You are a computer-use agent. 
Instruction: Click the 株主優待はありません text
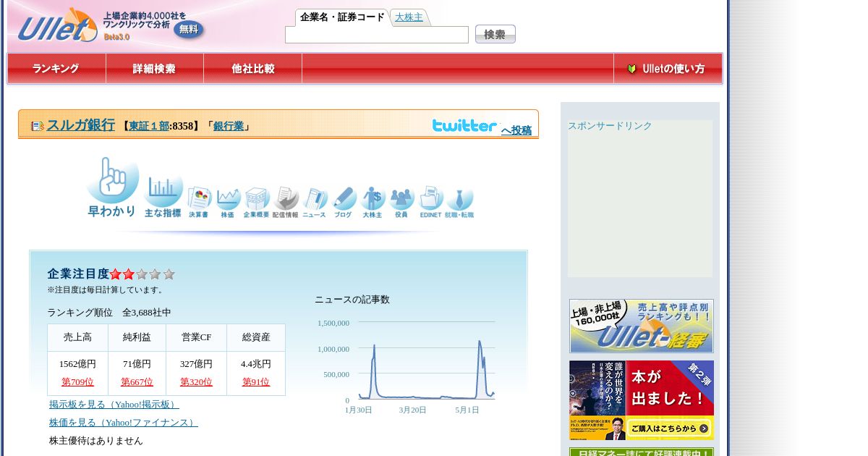click(96, 441)
